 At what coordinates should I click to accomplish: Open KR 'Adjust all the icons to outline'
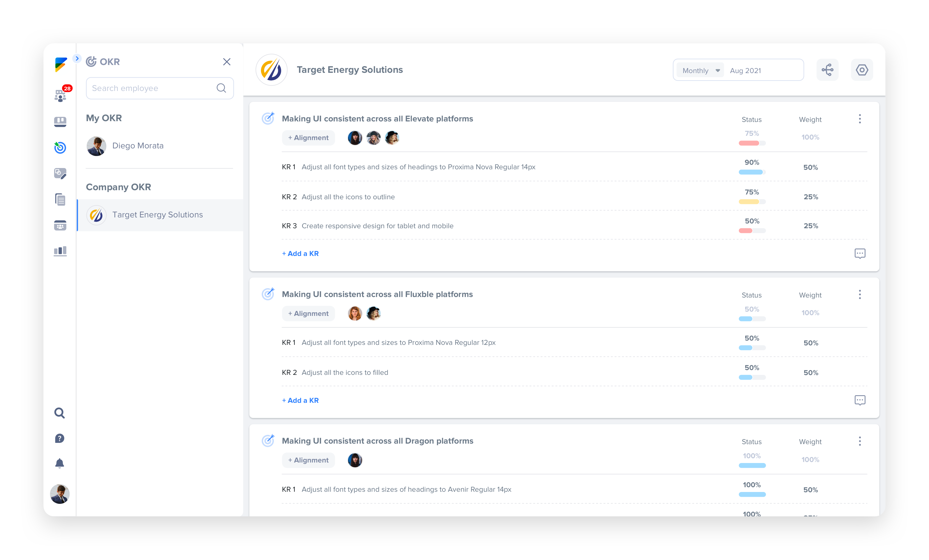click(x=348, y=197)
